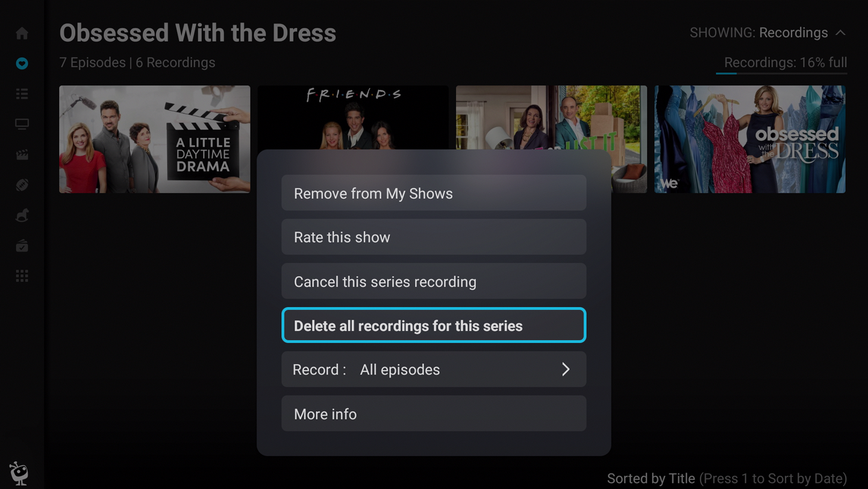This screenshot has width=868, height=489.
Task: Open My Shows heart icon in sidebar
Action: coord(22,63)
